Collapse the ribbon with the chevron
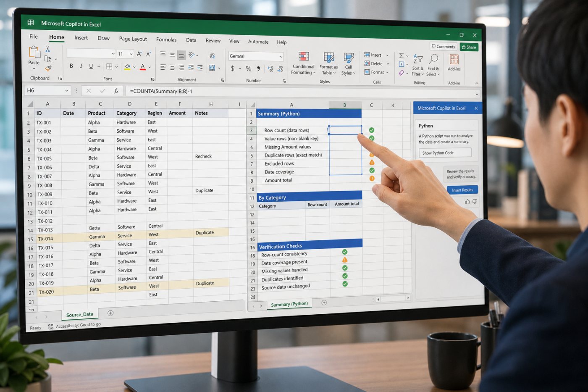Viewport: 588px width, 392px height. [x=477, y=83]
